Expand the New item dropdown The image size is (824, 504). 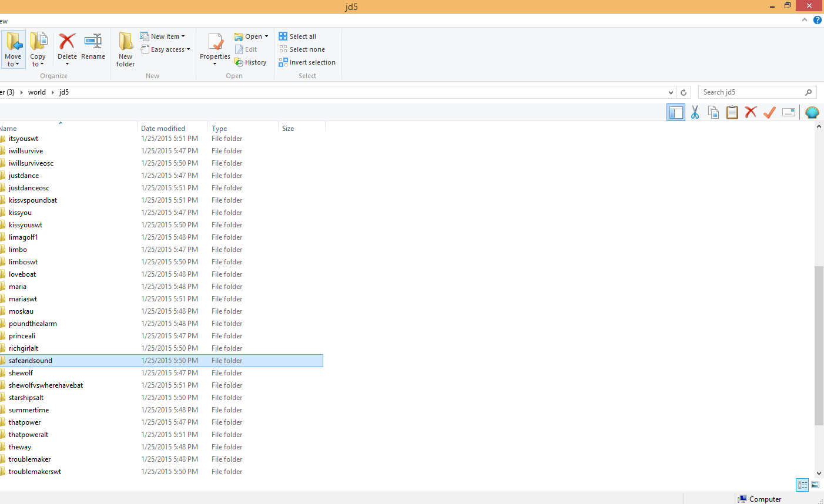[x=183, y=36]
